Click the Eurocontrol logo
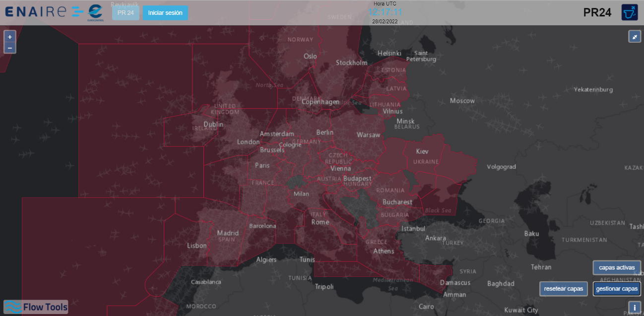This screenshot has width=644, height=316. click(x=95, y=12)
